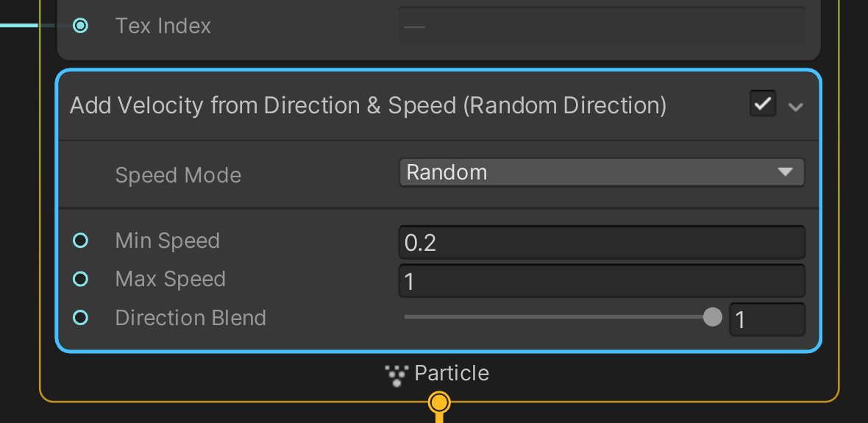Click the Max Speed input port circle
The height and width of the screenshot is (423, 868).
tap(81, 279)
